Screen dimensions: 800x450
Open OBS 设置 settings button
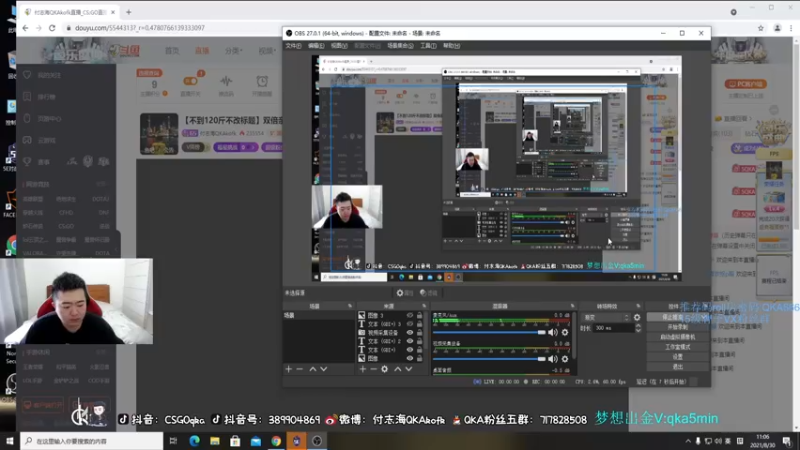(x=678, y=357)
